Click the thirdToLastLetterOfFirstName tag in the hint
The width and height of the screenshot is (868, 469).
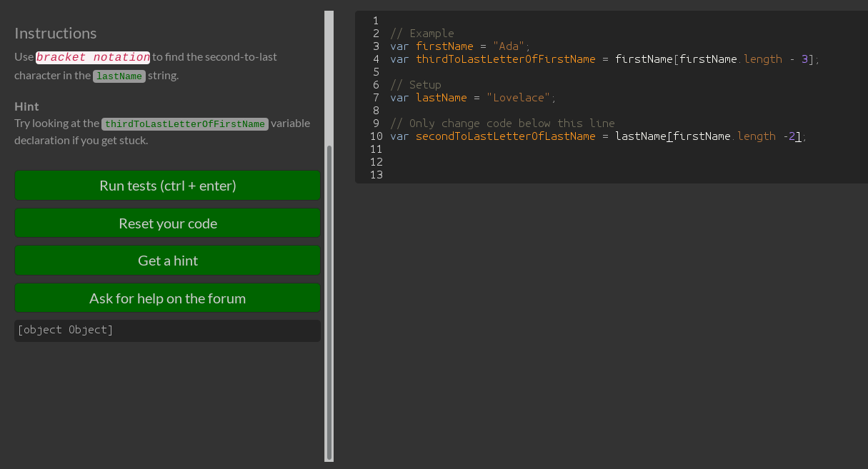[185, 123]
